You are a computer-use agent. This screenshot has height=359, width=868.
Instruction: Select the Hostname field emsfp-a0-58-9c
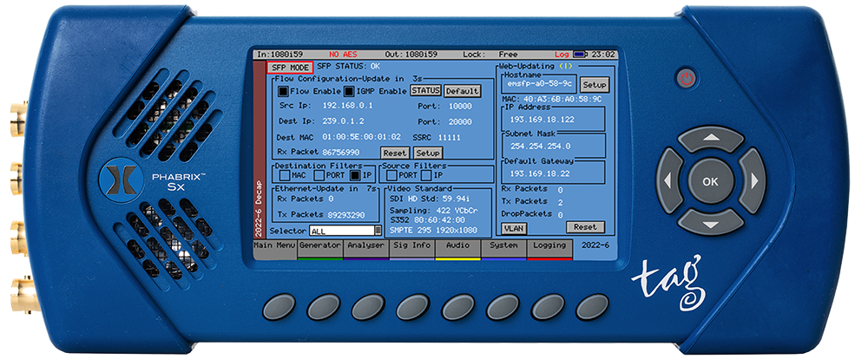(540, 85)
